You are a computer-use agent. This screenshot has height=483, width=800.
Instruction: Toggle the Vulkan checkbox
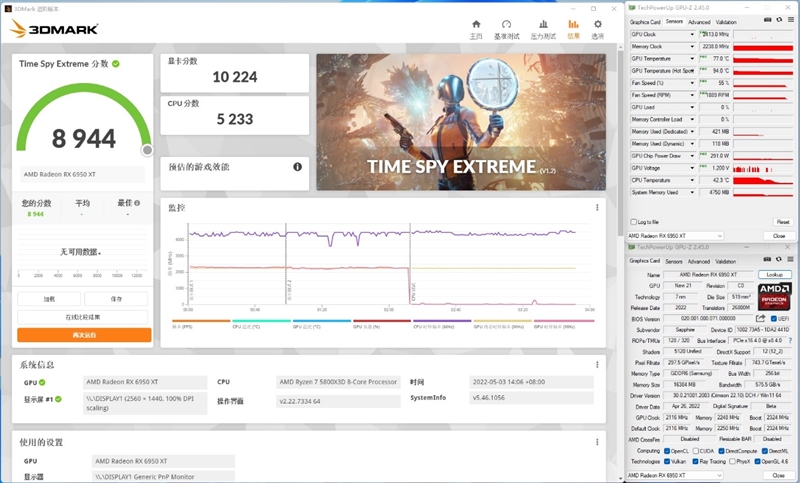(666, 461)
